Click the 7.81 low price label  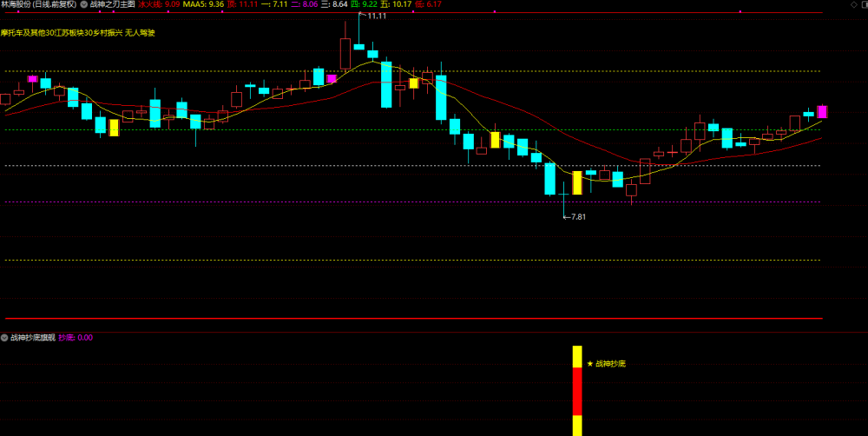[577, 216]
